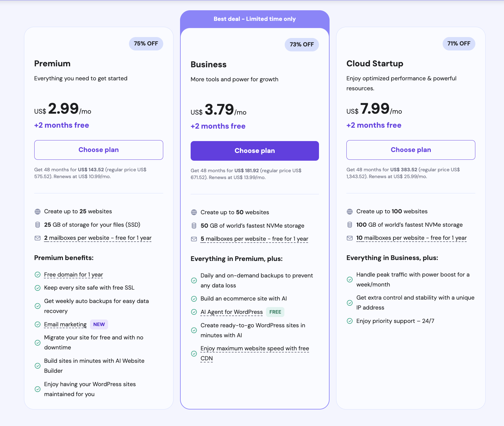Click mailbox envelope icon in Cloud Startup
Viewport: 504px width, 426px height.
click(x=350, y=238)
